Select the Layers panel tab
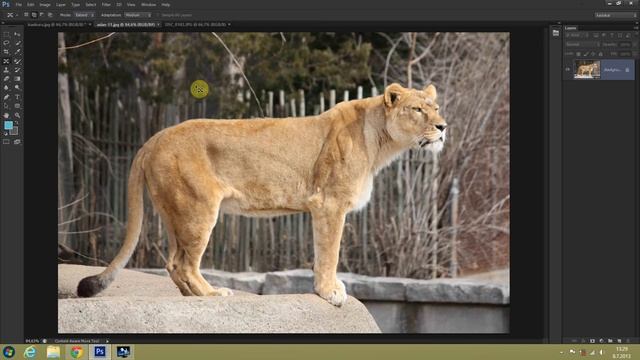This screenshot has width=640, height=360. (x=571, y=28)
